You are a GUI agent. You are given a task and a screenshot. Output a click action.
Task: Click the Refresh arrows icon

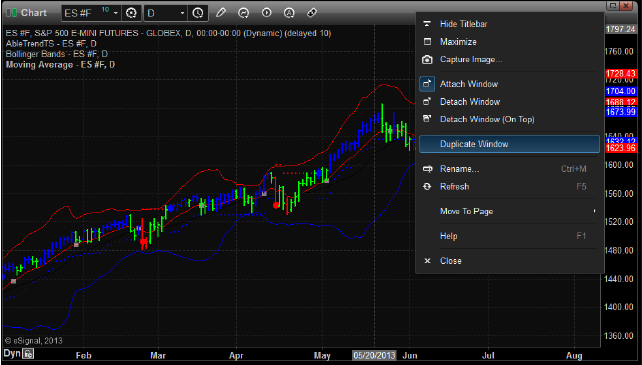click(427, 186)
